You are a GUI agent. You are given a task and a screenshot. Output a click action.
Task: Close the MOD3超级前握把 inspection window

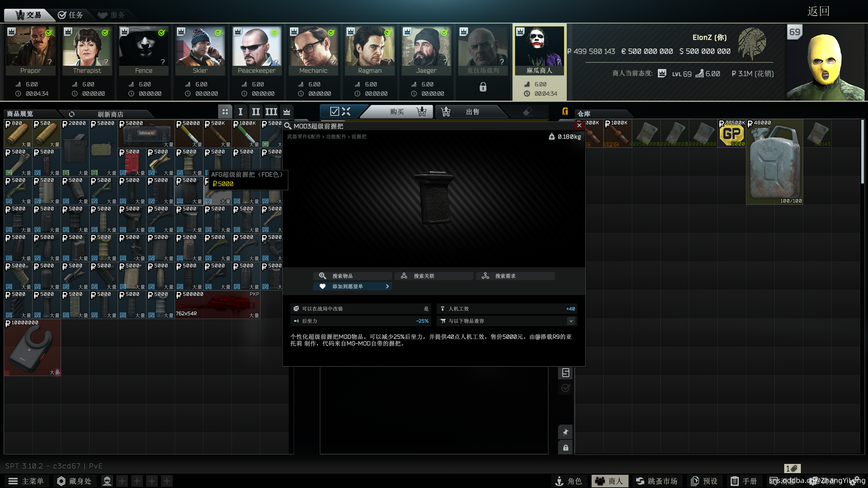579,125
